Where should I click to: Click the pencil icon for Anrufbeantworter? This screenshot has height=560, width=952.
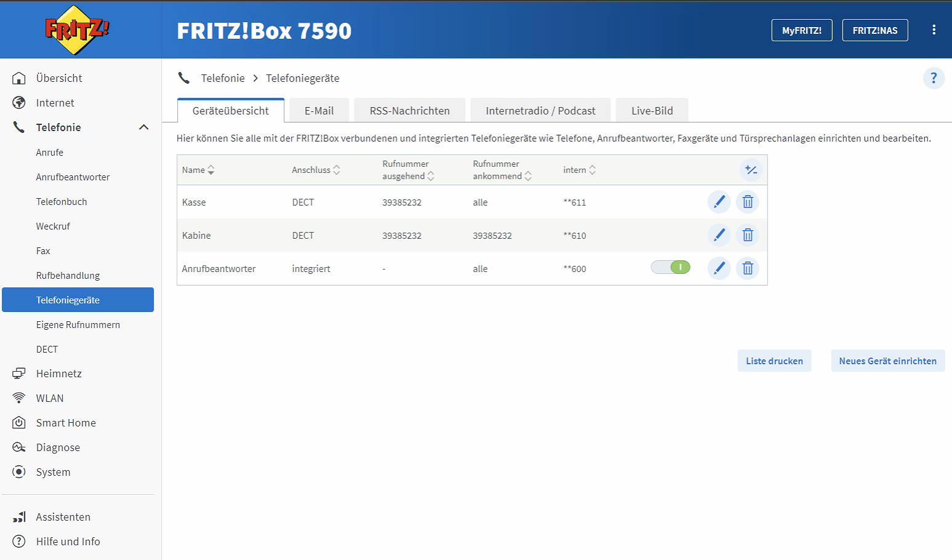point(719,268)
